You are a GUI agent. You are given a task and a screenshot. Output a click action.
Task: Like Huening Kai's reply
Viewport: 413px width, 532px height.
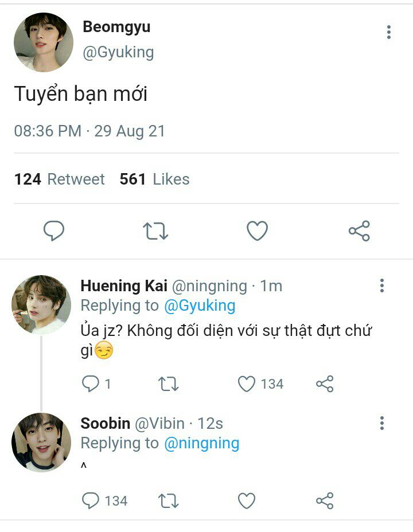click(247, 384)
